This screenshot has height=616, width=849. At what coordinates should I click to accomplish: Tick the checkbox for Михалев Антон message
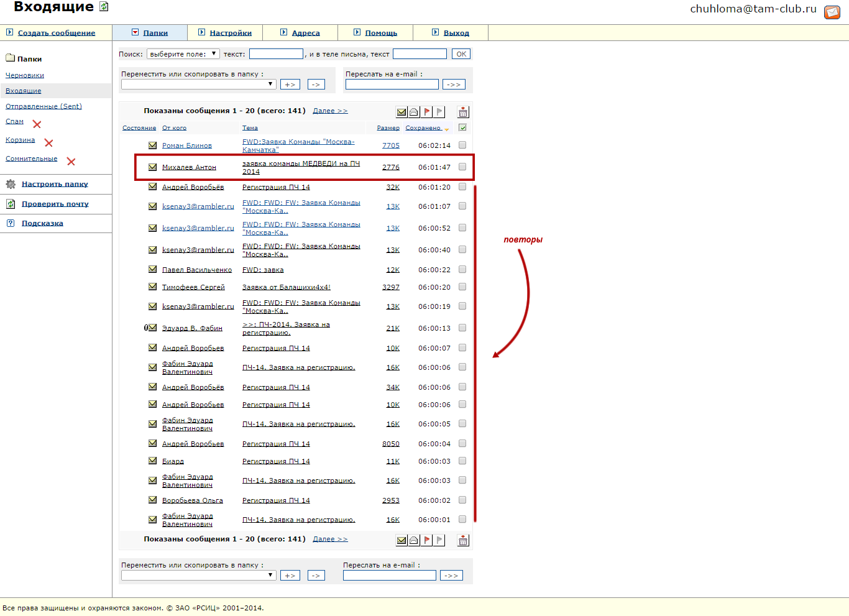(x=462, y=167)
